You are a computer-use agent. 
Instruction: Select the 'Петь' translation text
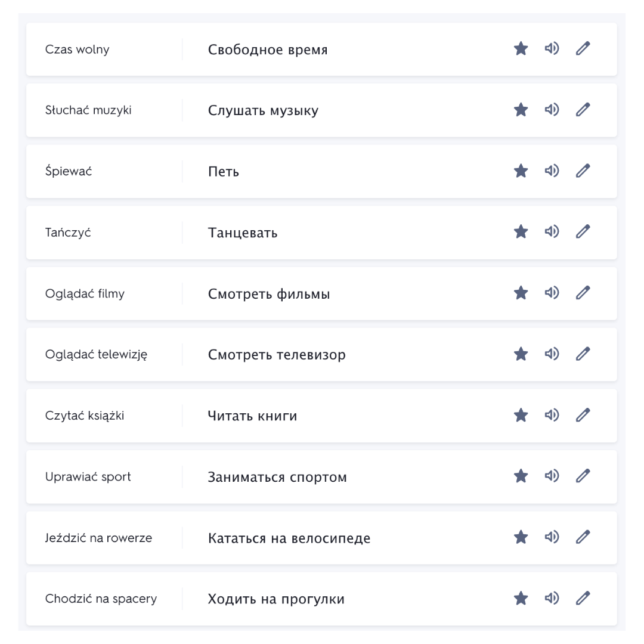click(224, 172)
